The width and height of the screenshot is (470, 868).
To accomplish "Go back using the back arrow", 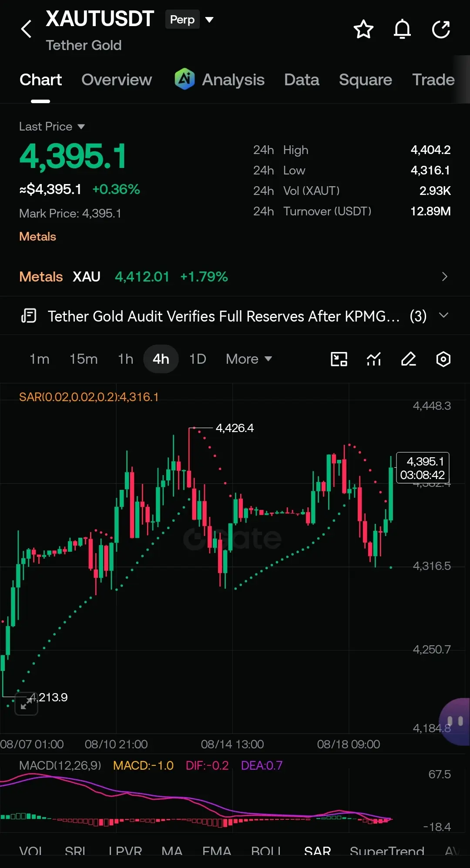I will [x=27, y=29].
